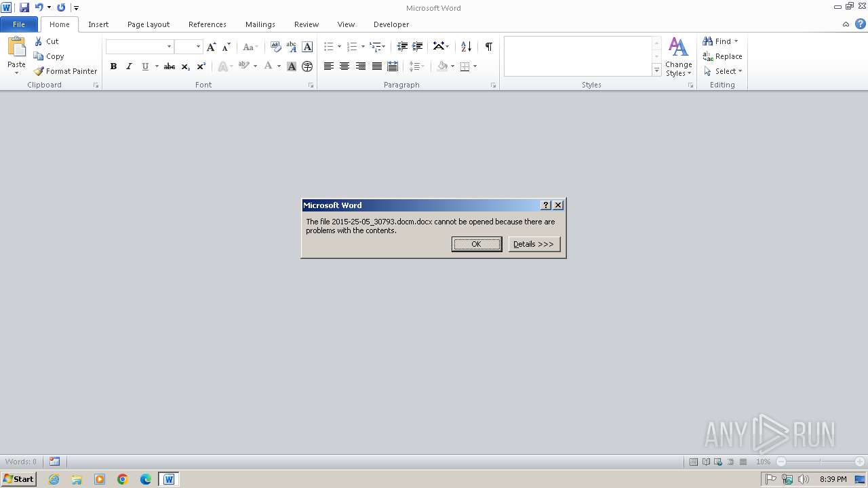The width and height of the screenshot is (868, 488).
Task: Click the Increase Indent icon
Action: (x=418, y=47)
